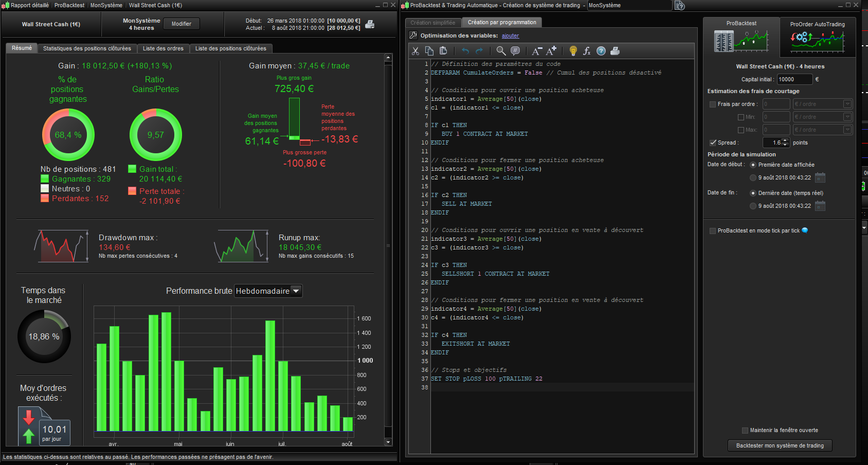Click the cut scissors icon in code toolbar
The width and height of the screenshot is (868, 465).
[x=415, y=51]
